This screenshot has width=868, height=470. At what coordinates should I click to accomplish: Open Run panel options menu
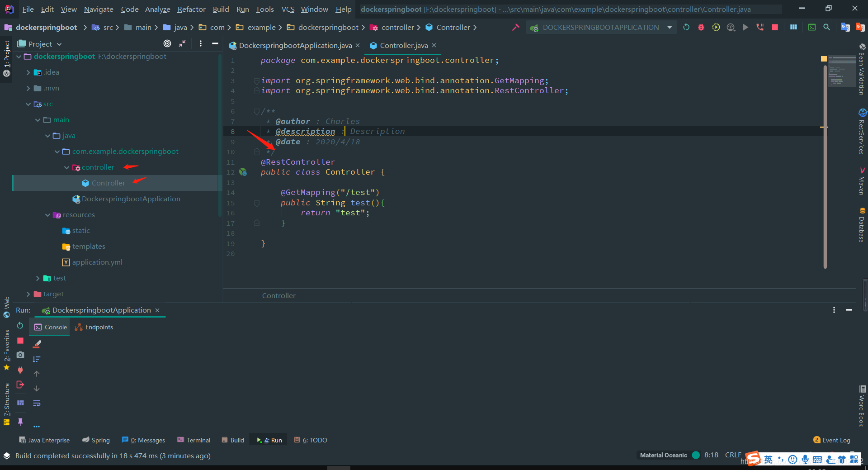coord(834,310)
